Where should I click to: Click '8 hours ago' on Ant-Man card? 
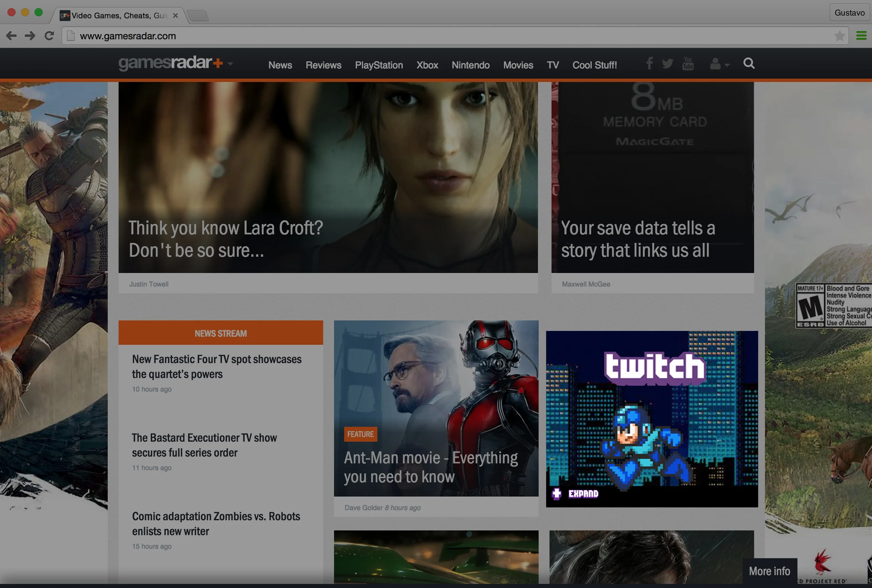tap(403, 508)
